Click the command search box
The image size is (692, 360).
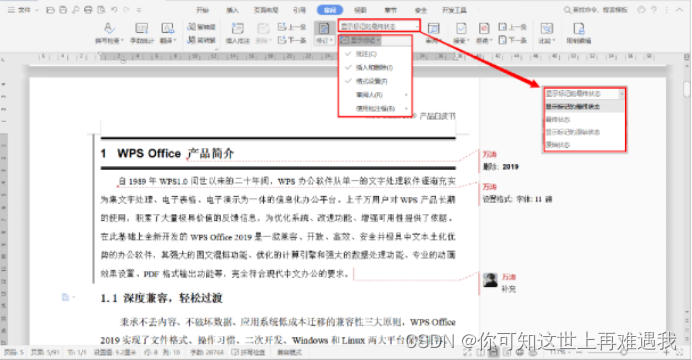[596, 10]
